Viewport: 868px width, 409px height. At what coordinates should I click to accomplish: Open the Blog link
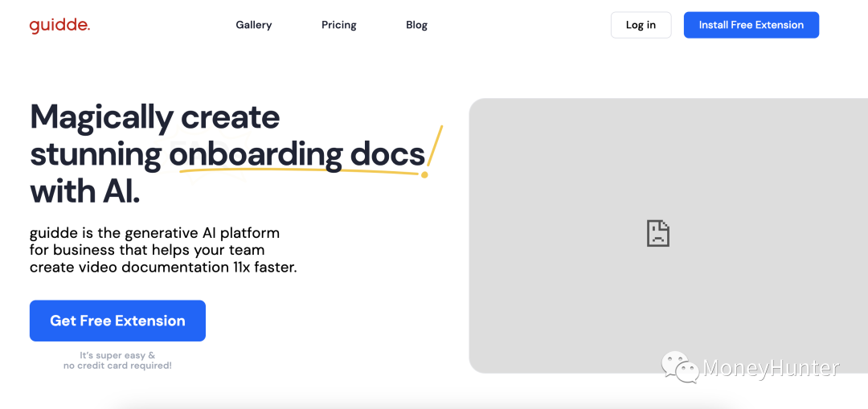(416, 25)
